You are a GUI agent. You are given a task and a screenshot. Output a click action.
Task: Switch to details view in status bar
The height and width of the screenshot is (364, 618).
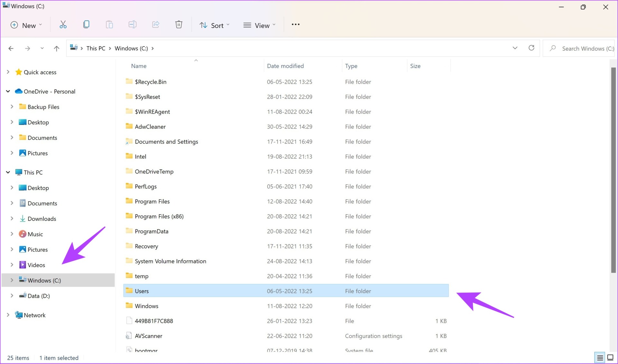600,358
